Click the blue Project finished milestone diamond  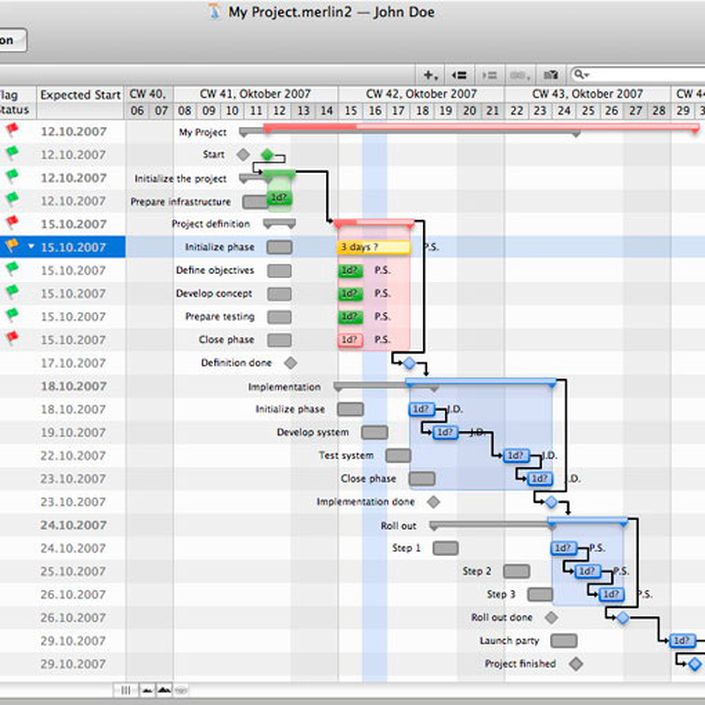tap(695, 664)
